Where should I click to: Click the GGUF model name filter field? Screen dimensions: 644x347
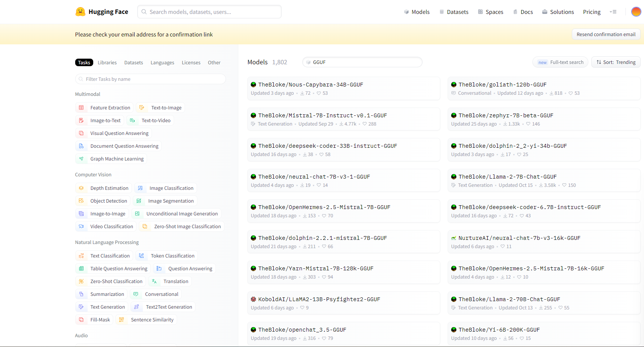coord(362,62)
